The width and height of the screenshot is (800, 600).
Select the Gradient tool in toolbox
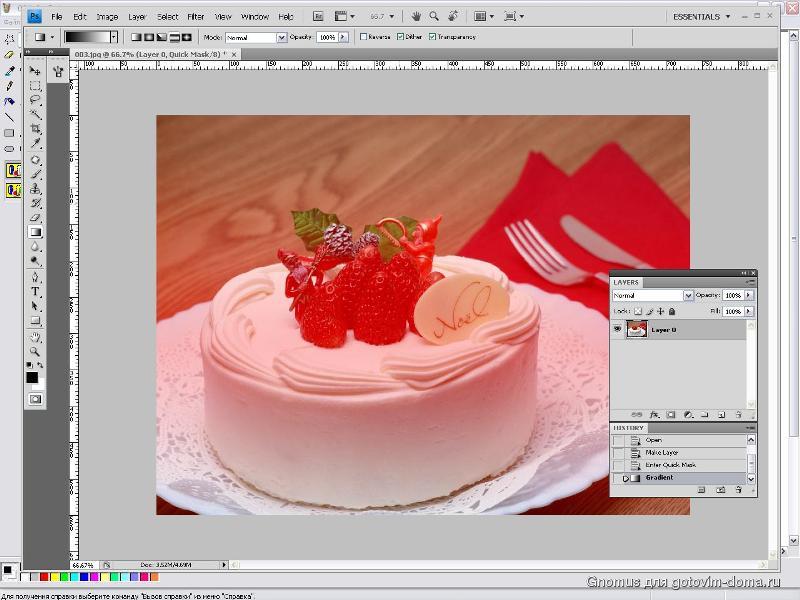(x=35, y=233)
